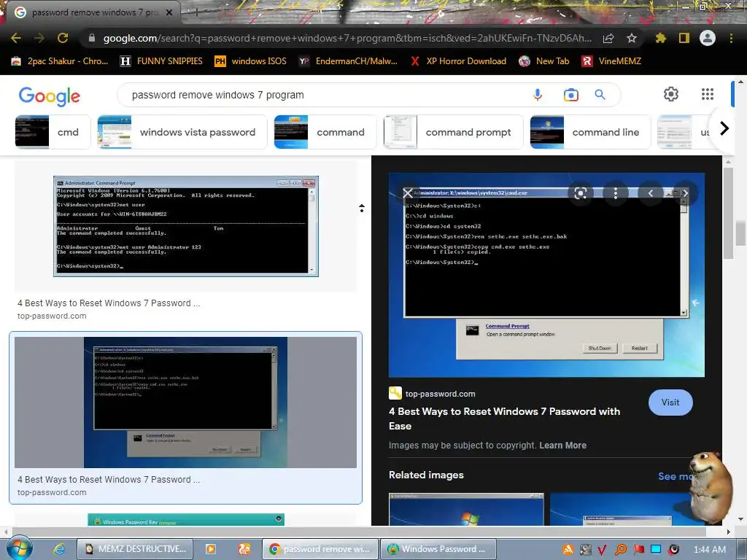The height and width of the screenshot is (560, 747).
Task: Open the media player taskbar icon
Action: pyautogui.click(x=211, y=549)
